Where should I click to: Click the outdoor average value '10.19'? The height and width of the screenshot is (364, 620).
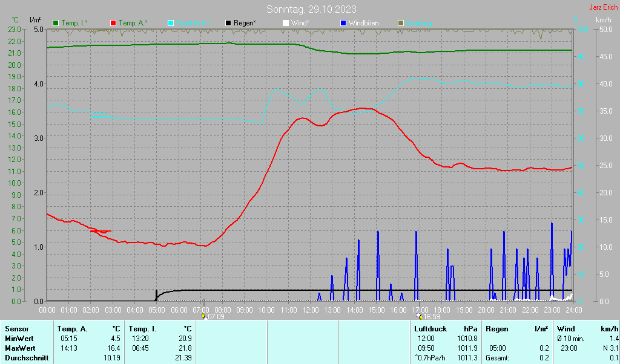[x=112, y=358]
